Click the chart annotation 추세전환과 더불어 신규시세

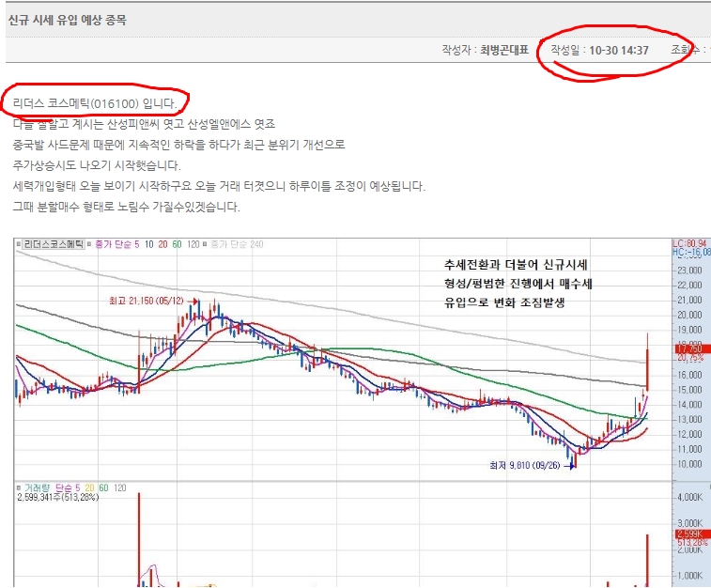click(x=516, y=265)
